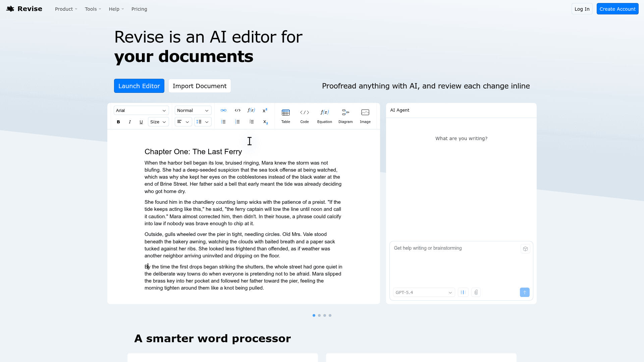Image resolution: width=644 pixels, height=362 pixels.
Task: Insert a Table
Action: 286,116
